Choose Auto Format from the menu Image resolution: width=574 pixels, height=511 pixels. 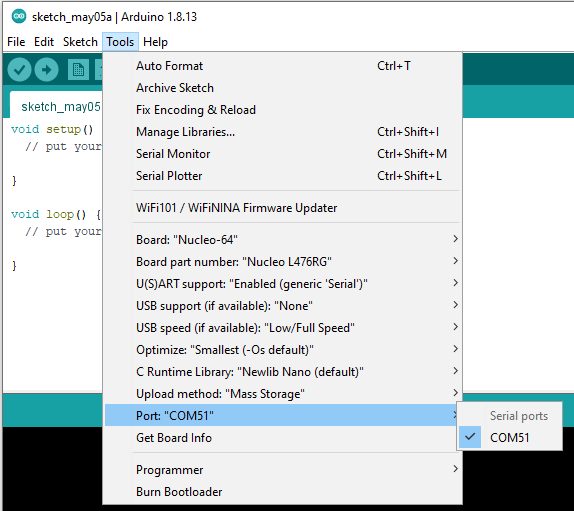(282, 66)
